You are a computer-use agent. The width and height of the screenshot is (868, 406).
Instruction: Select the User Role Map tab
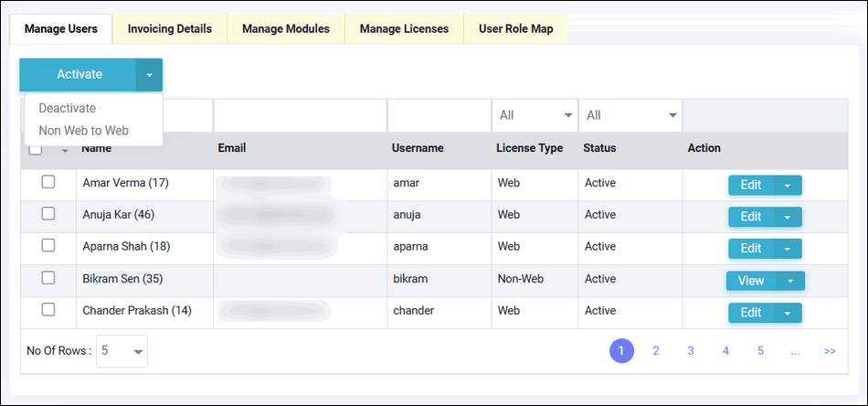tap(515, 28)
